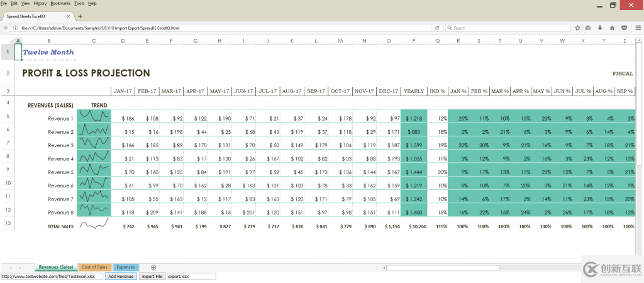Click the horizontal scrollbar left arrow
644x283 pixels.
pyautogui.click(x=384, y=267)
